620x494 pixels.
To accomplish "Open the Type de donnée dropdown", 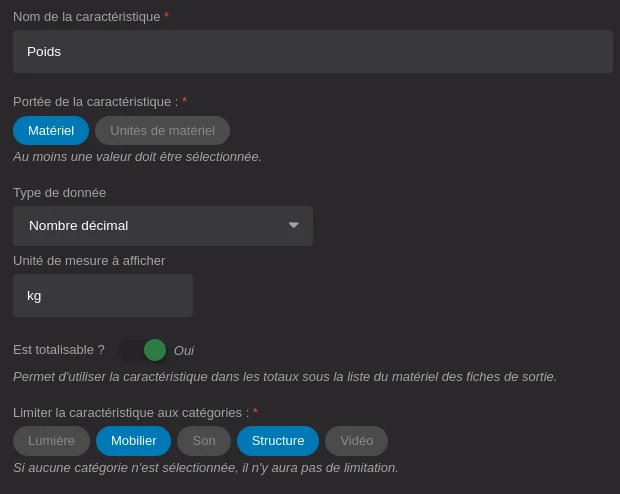I will [x=162, y=226].
